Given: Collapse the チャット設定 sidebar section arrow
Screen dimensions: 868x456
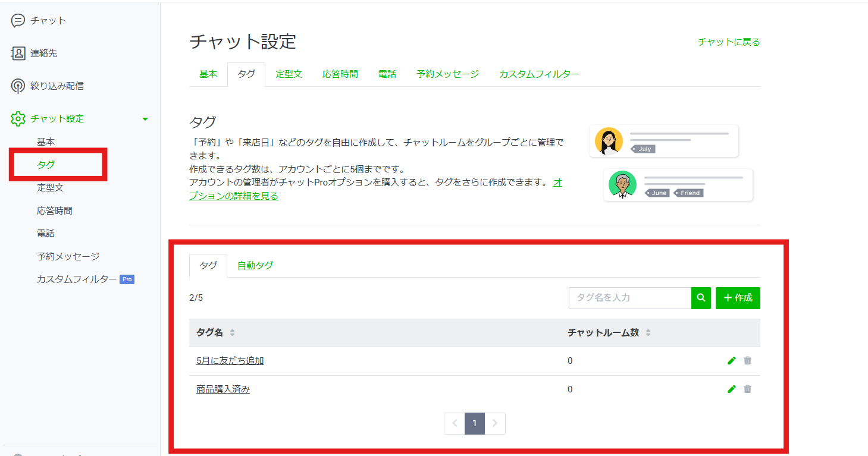Looking at the screenshot, I should pyautogui.click(x=145, y=119).
